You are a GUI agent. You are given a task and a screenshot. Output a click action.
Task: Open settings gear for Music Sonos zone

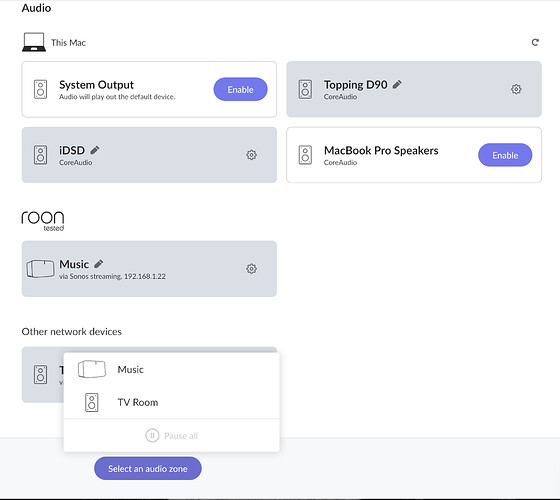251,269
